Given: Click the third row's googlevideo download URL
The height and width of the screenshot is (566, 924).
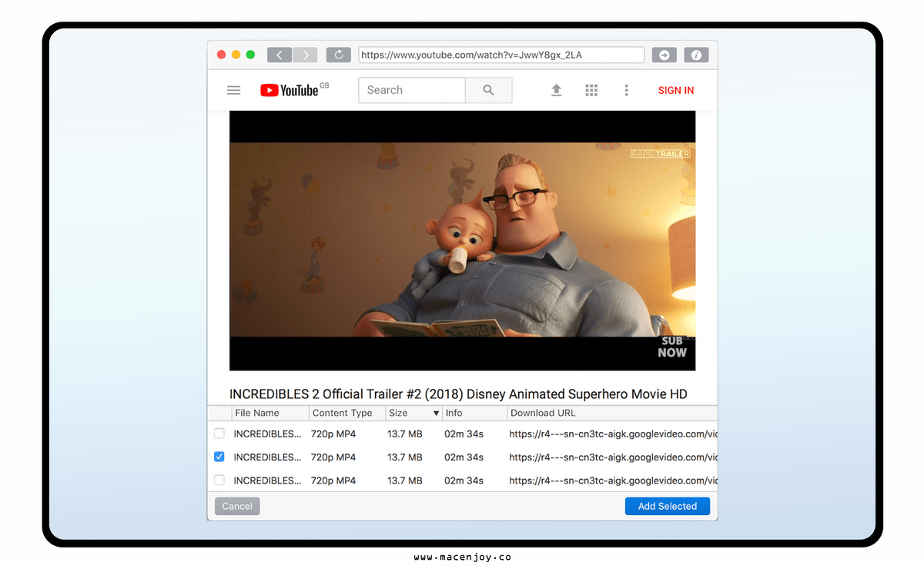Looking at the screenshot, I should [613, 480].
